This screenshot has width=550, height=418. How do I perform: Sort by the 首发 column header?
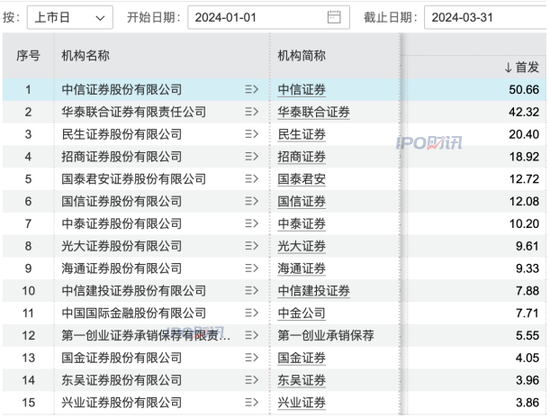(522, 67)
